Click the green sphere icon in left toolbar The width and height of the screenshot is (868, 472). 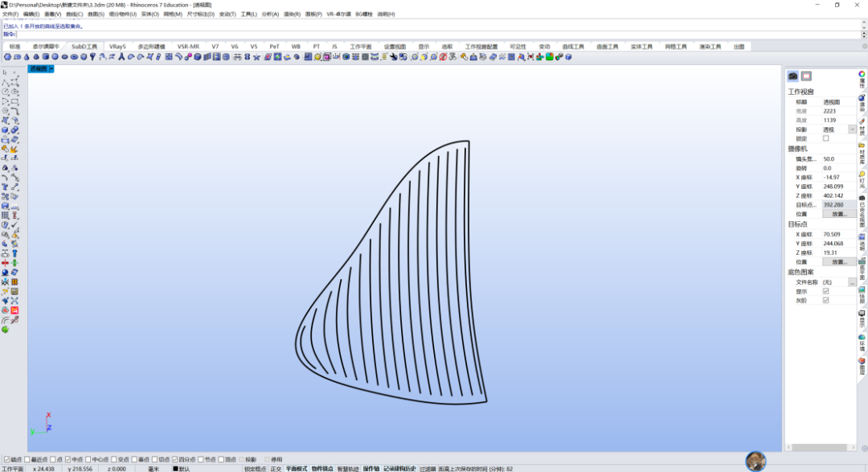(5, 330)
